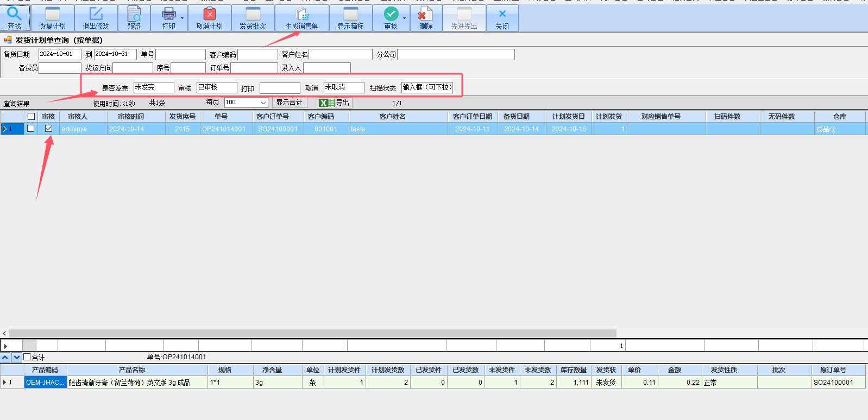
Task: Uncheck the 审核 checkbox in row 1
Action: pyautogui.click(x=48, y=129)
